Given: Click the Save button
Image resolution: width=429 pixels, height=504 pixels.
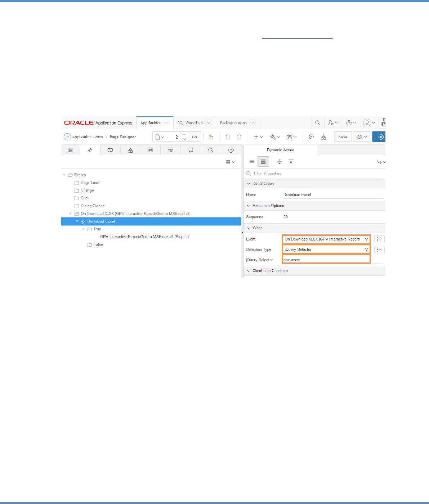Looking at the screenshot, I should [343, 137].
